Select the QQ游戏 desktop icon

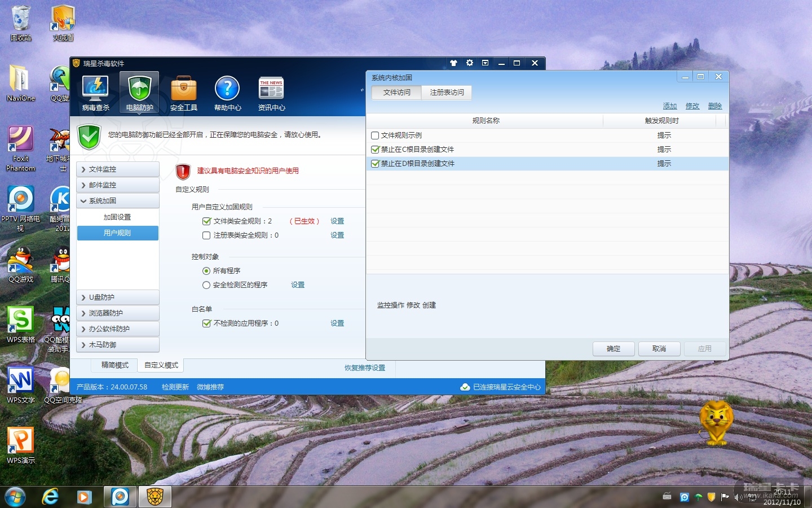[x=21, y=265]
